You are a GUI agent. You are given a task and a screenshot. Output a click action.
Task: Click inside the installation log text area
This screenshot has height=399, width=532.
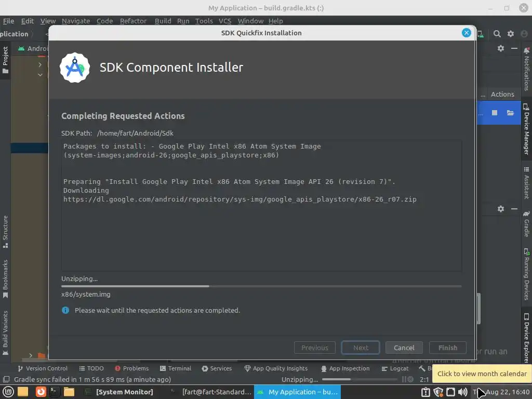coord(261,206)
